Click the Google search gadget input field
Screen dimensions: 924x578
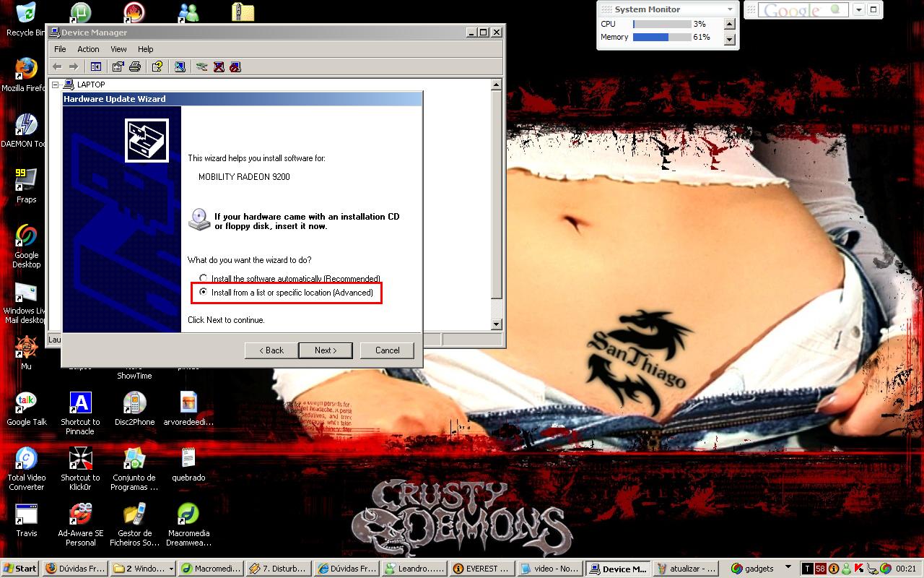803,10
